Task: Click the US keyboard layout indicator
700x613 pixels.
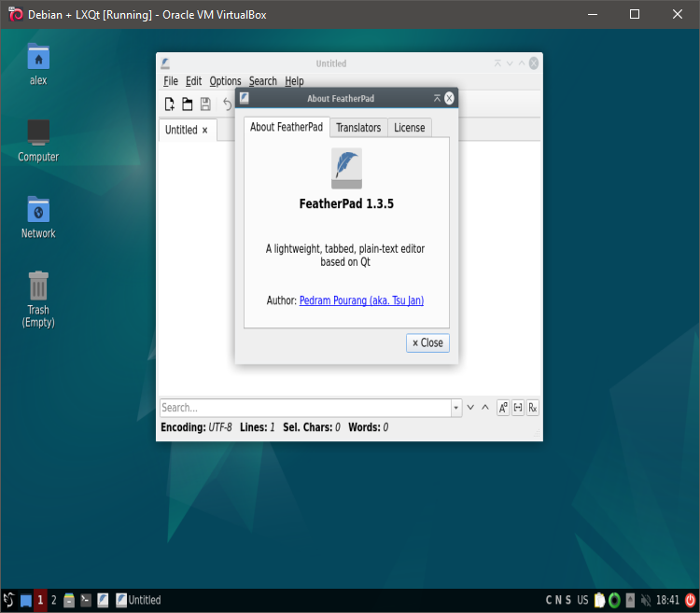Action: click(x=582, y=600)
